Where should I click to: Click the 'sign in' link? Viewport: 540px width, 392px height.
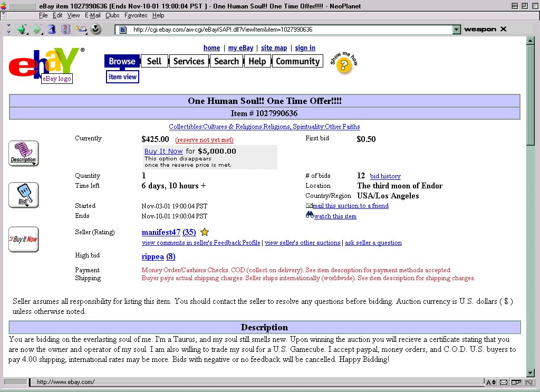tap(305, 48)
